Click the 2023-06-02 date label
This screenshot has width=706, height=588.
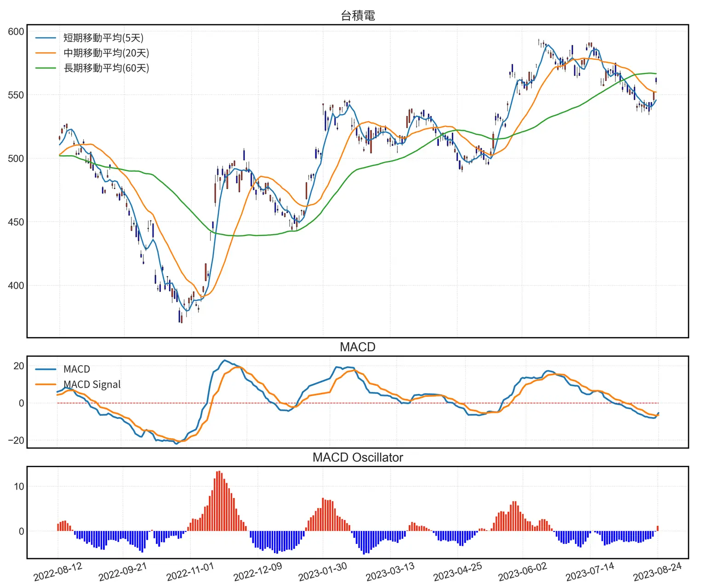[x=523, y=572]
